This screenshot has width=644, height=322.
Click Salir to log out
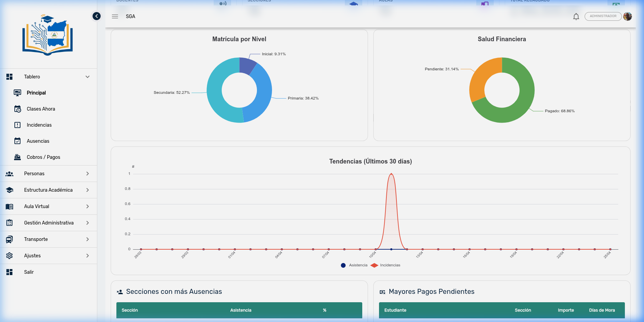coord(29,272)
